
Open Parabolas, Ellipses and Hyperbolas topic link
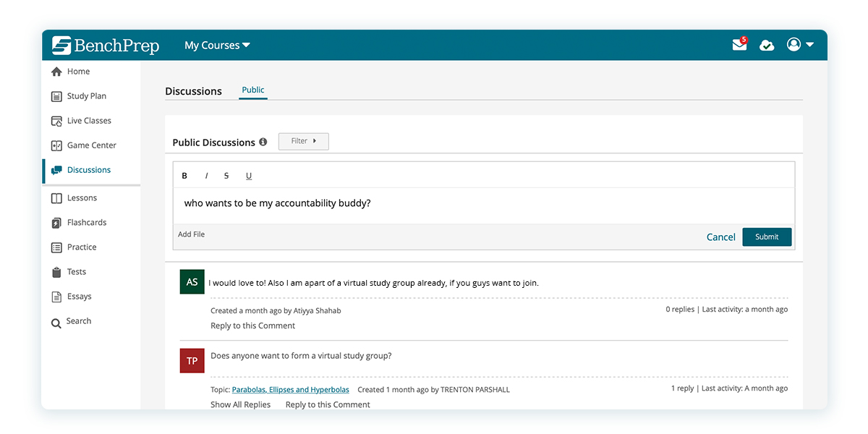point(291,390)
